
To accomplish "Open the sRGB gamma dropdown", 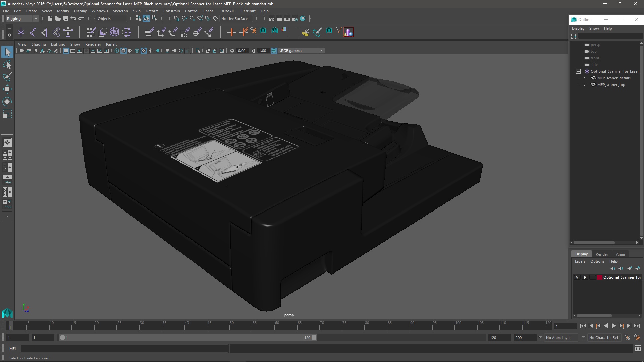I will [321, 51].
